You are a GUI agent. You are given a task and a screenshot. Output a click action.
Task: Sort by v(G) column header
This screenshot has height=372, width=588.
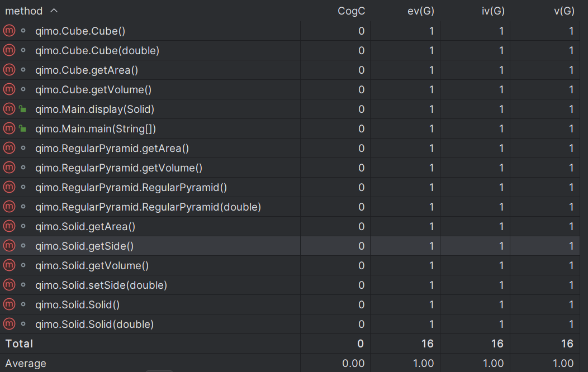click(x=563, y=11)
